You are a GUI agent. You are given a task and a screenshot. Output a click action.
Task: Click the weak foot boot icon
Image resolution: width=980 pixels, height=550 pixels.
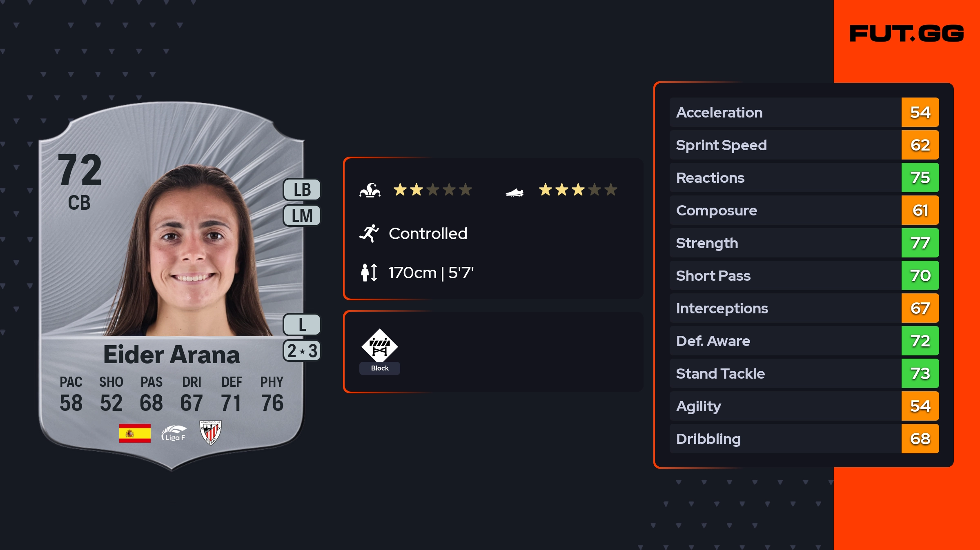[514, 192]
